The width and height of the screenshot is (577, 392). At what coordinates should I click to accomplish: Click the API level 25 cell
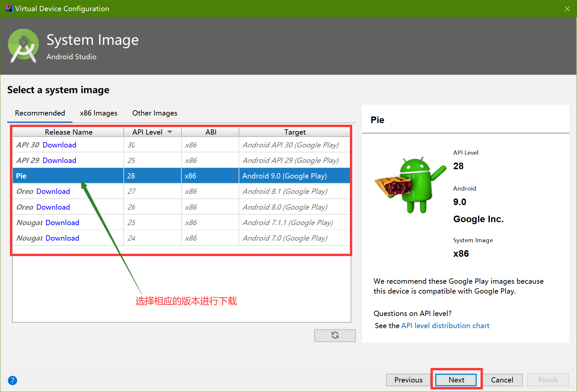coord(153,222)
